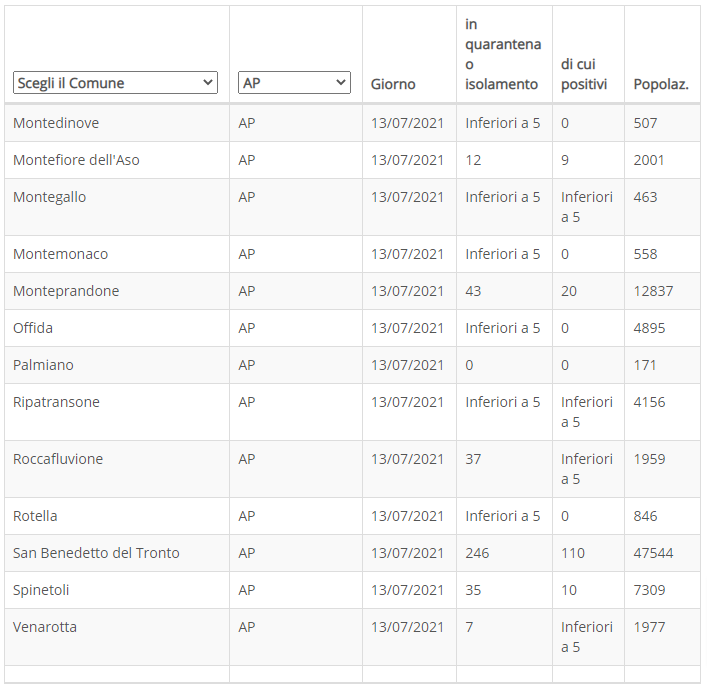Click the Popolaz. column header
This screenshot has width=707, height=685.
pyautogui.click(x=661, y=84)
